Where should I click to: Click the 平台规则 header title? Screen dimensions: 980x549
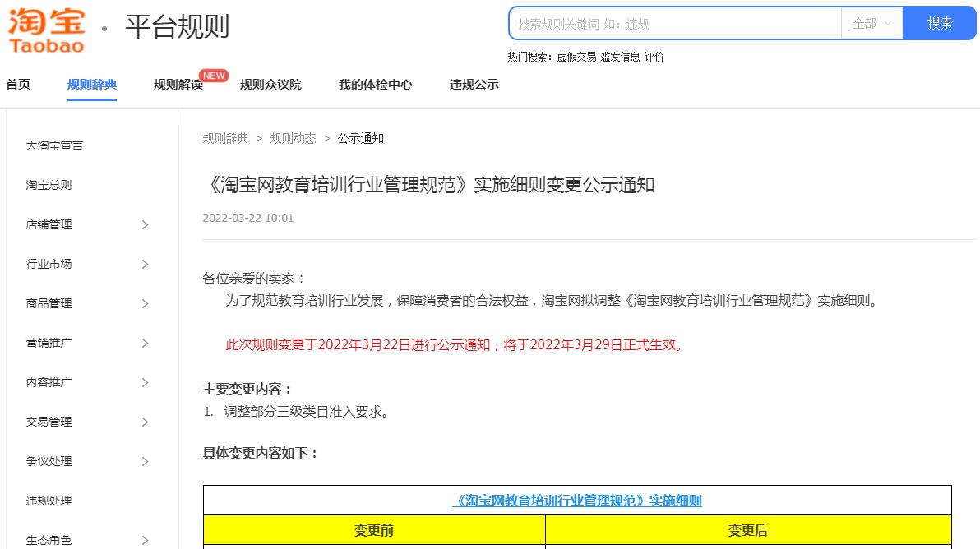click(x=178, y=26)
